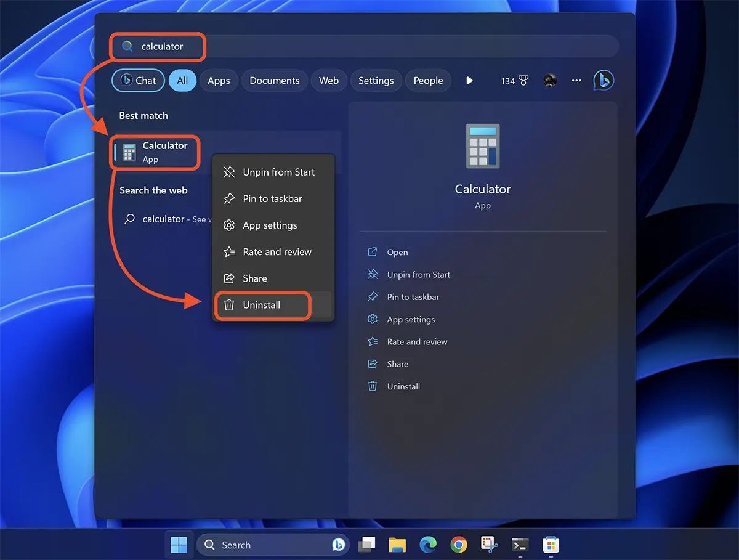Filter results by Documents
Image resolution: width=739 pixels, height=560 pixels.
click(x=275, y=80)
